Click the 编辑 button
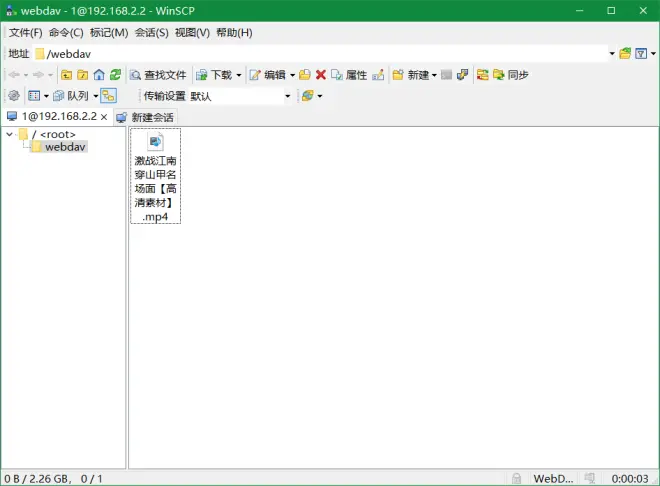This screenshot has width=660, height=486. (x=267, y=75)
